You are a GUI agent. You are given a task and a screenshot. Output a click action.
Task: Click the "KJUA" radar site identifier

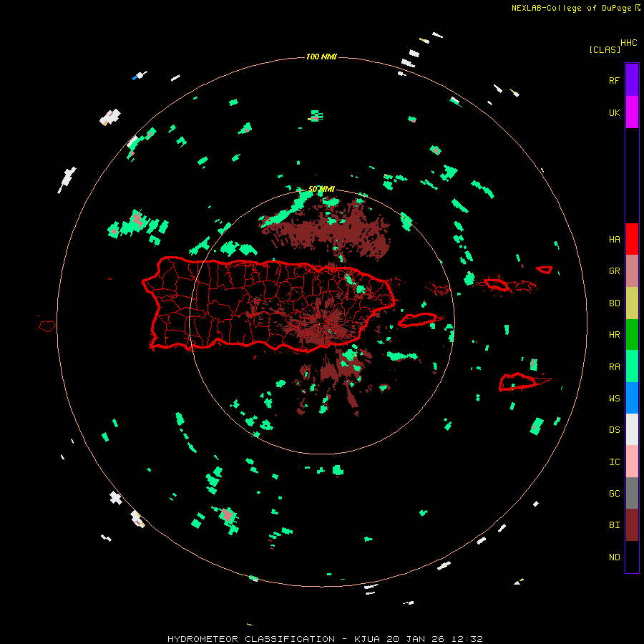coord(367,639)
